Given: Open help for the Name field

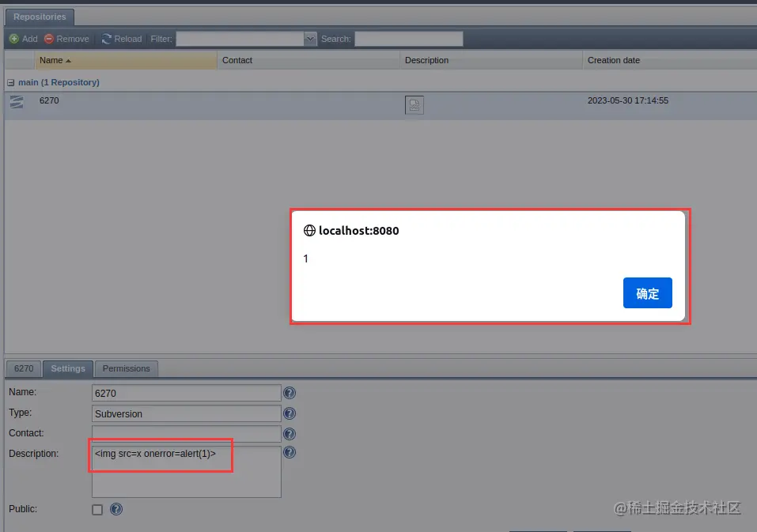Looking at the screenshot, I should coord(290,392).
